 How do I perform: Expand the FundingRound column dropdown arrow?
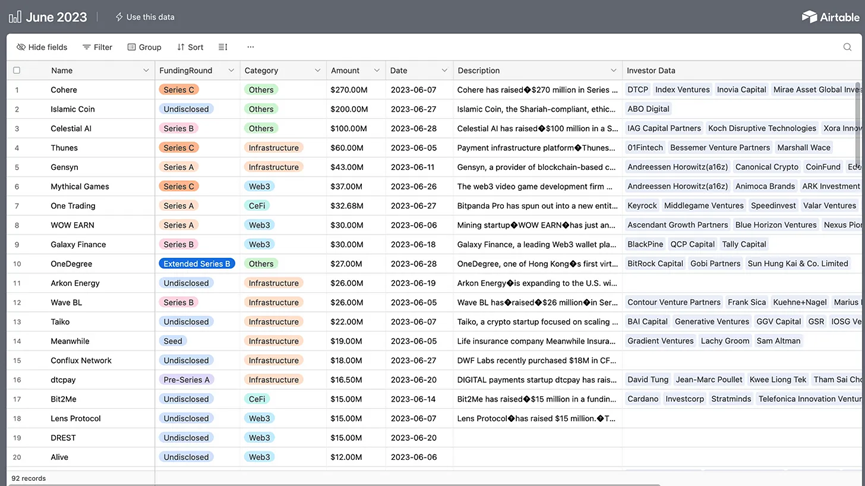click(231, 71)
